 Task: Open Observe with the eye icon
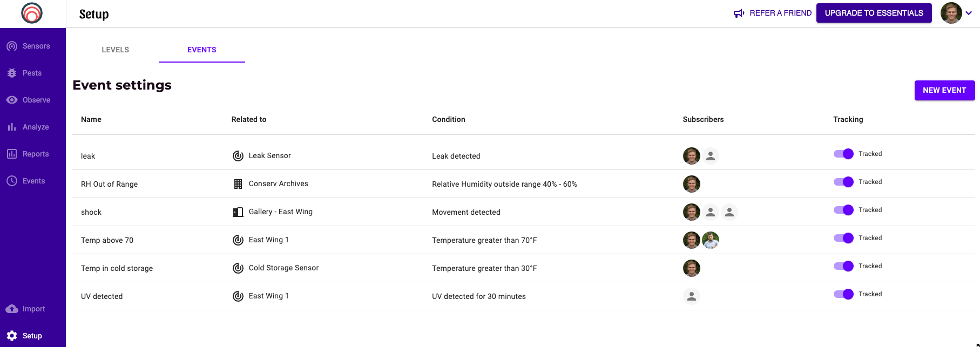click(12, 100)
